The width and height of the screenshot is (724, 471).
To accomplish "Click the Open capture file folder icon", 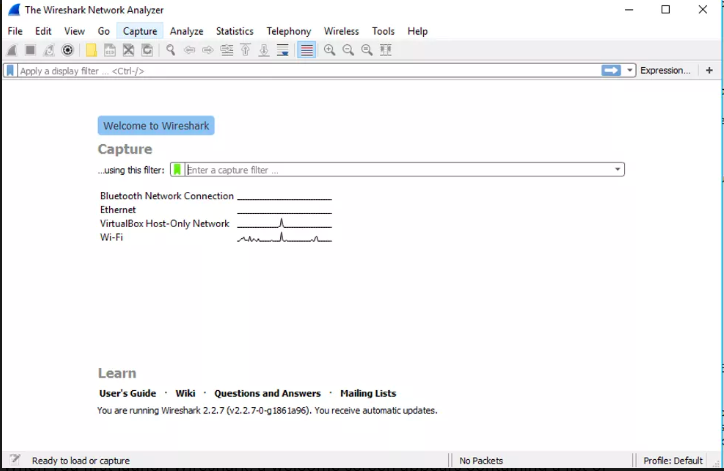I will point(91,50).
